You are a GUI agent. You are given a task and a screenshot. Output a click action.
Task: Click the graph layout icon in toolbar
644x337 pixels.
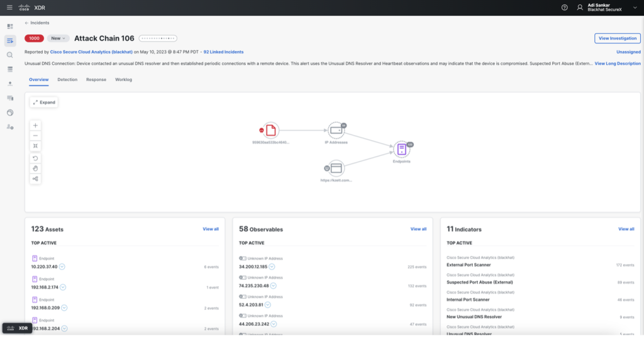35,179
